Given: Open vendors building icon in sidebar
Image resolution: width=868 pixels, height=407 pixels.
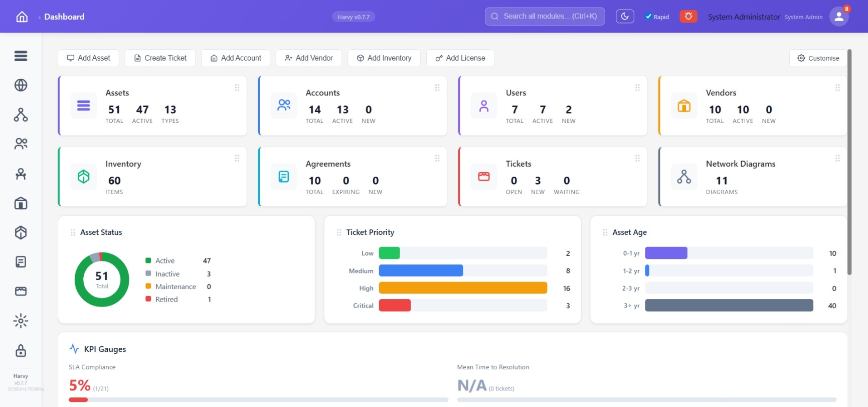Looking at the screenshot, I should 21,203.
